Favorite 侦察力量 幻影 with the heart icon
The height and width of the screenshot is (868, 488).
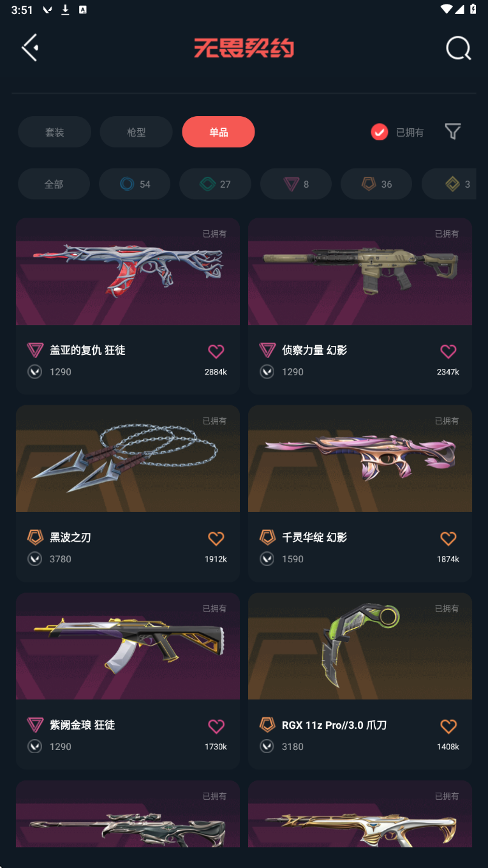click(448, 351)
